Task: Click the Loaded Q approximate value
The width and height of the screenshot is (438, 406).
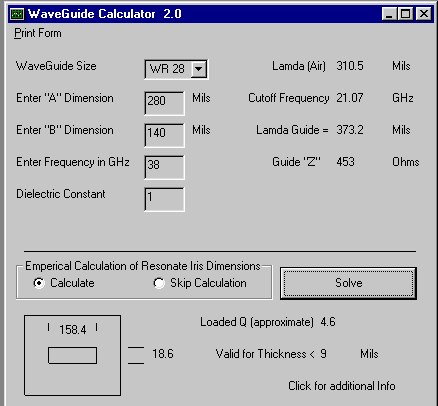Action: (328, 322)
